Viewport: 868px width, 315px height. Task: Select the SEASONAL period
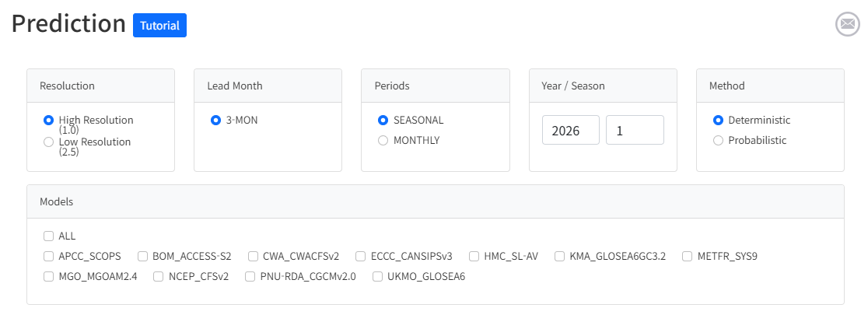pyautogui.click(x=383, y=121)
